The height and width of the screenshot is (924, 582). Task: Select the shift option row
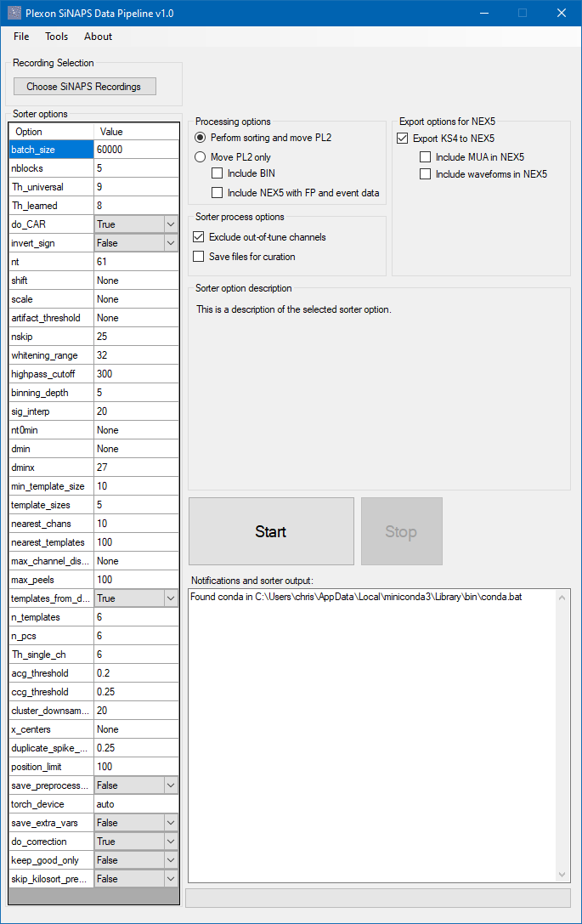[x=51, y=281]
